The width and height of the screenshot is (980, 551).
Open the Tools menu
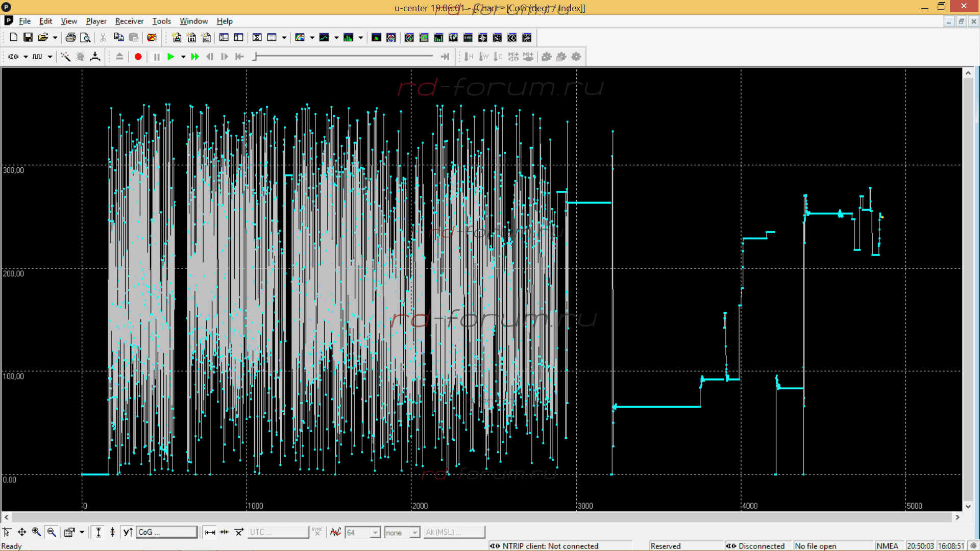(161, 21)
